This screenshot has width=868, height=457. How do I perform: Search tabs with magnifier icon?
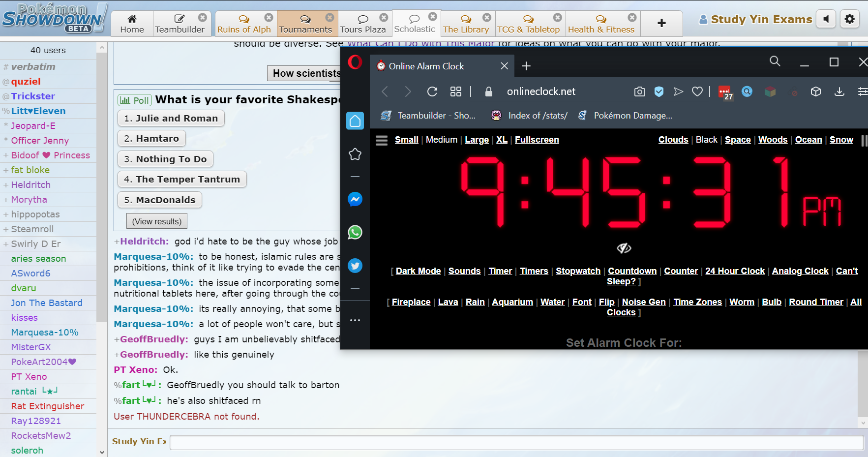click(775, 61)
